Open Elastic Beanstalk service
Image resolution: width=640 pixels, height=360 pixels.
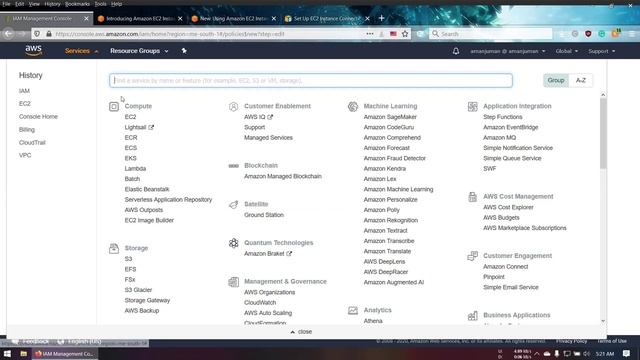tap(147, 189)
